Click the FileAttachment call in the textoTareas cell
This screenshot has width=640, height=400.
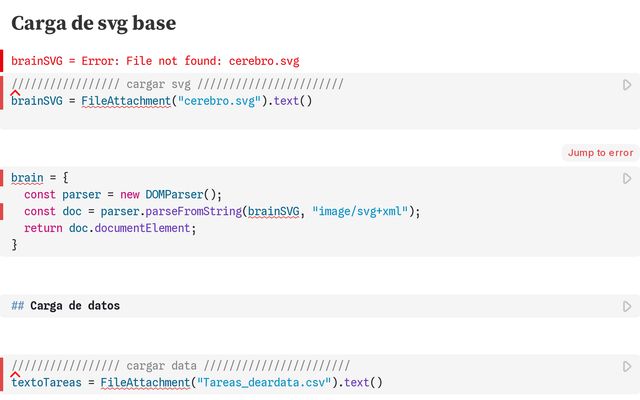click(145, 382)
